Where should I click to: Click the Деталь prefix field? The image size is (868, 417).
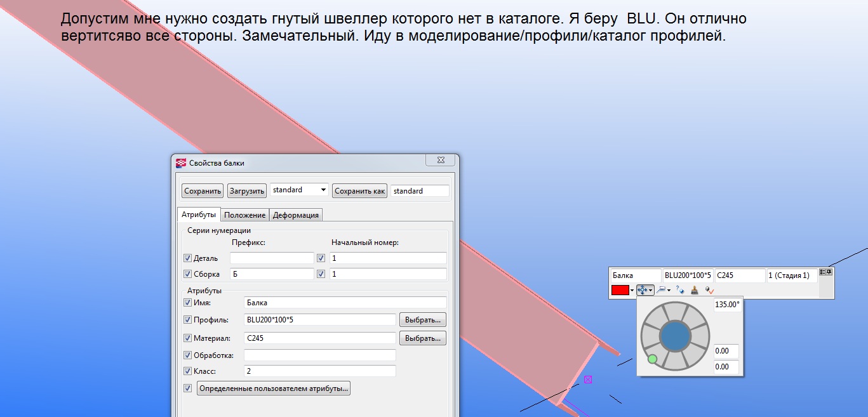(x=272, y=258)
